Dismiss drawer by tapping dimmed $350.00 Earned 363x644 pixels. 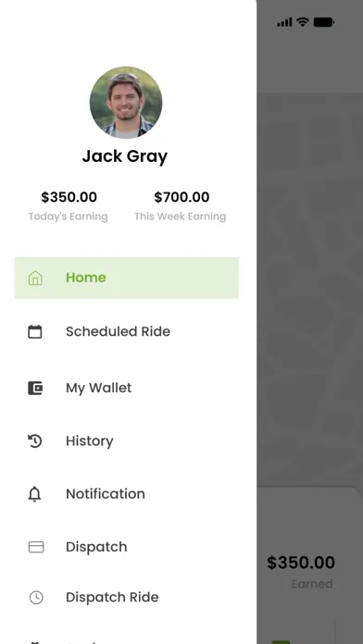click(x=301, y=571)
